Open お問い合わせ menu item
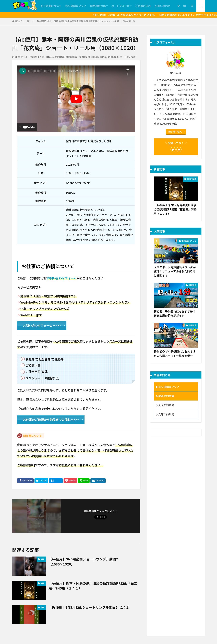Screen dimensions: 217x644 (163, 6)
